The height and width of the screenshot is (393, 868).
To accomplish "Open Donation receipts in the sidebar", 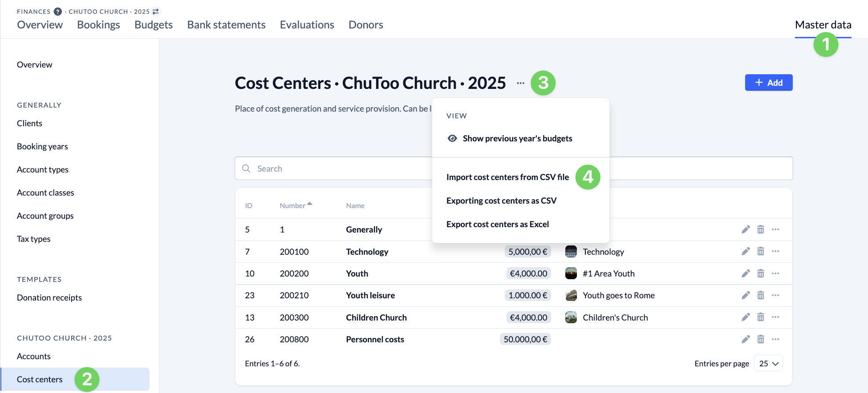I will coord(49,297).
